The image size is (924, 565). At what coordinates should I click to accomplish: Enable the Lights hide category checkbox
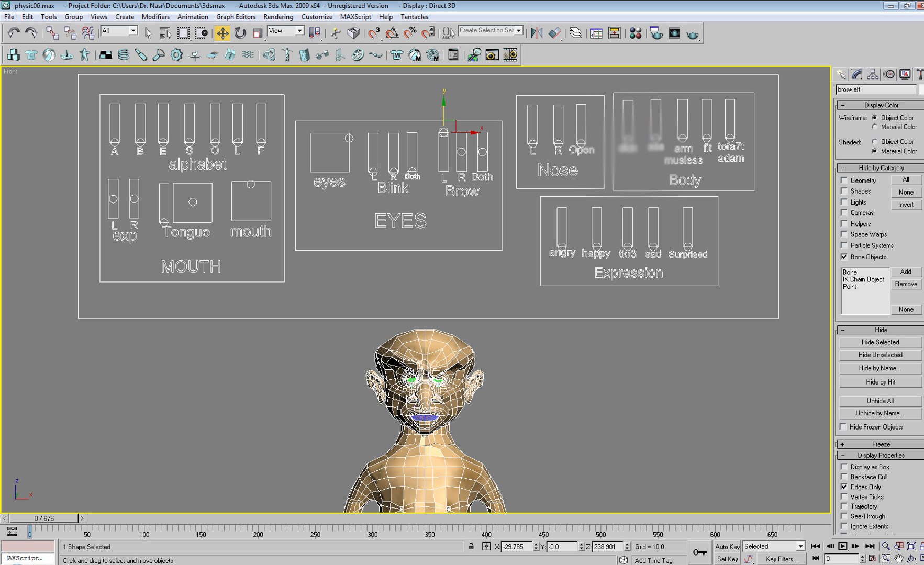(x=844, y=202)
